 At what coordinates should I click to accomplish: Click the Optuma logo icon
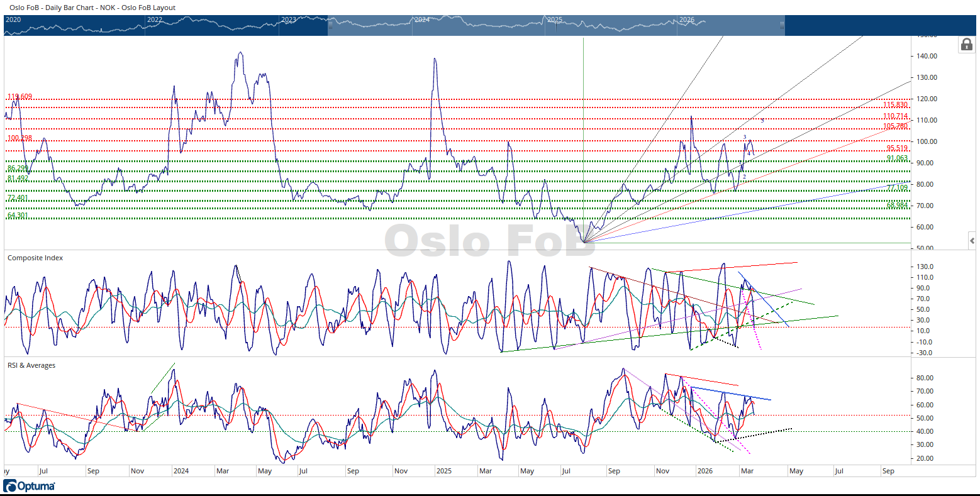[x=30, y=486]
